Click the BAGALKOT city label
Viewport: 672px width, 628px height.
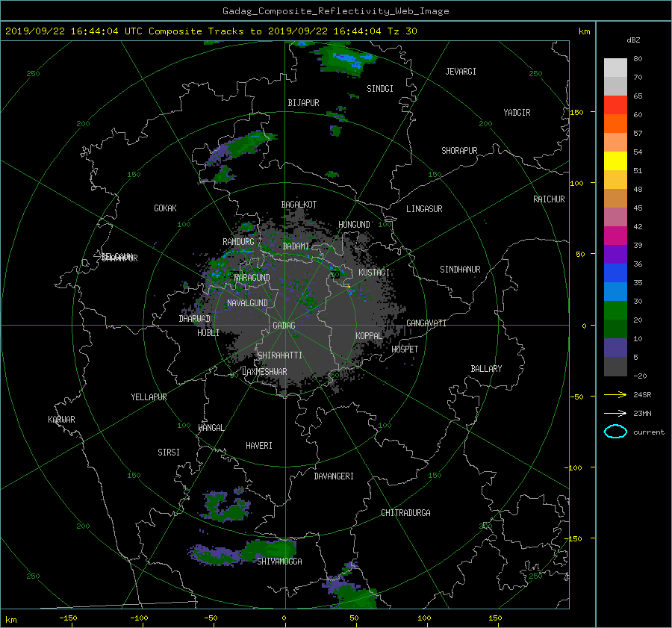(x=299, y=205)
